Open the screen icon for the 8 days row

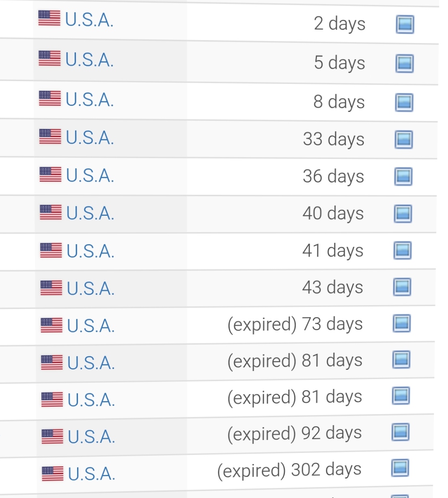tap(404, 102)
